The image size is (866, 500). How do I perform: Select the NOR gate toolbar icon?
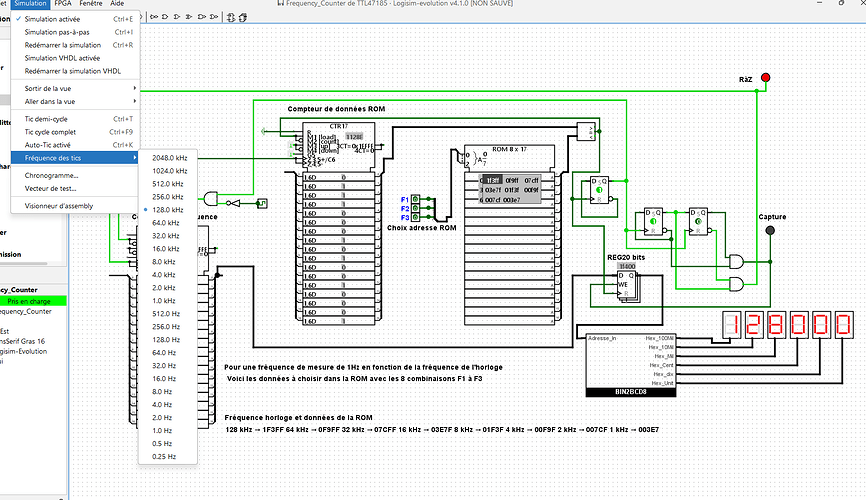click(x=214, y=17)
